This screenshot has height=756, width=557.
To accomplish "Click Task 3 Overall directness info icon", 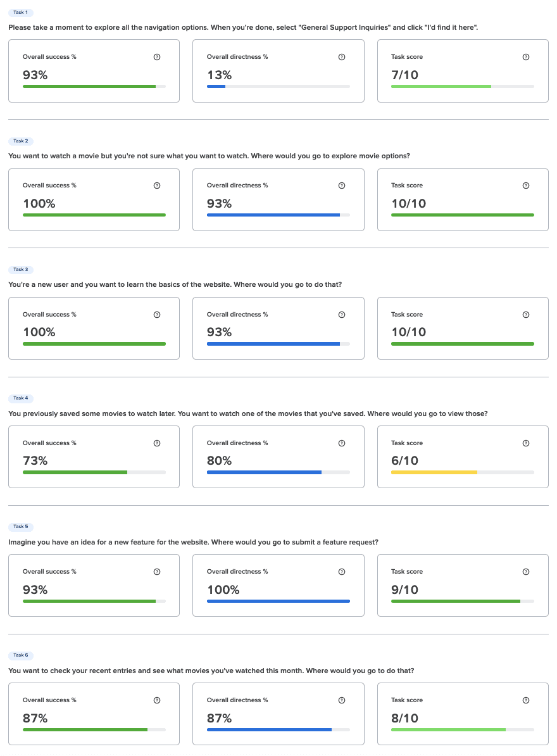I will 342,315.
